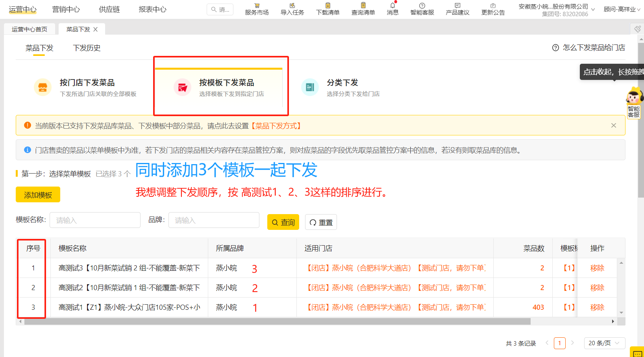The height and width of the screenshot is (357, 644).
Task: Open the 20 条/页 page size dropdown
Action: click(604, 343)
